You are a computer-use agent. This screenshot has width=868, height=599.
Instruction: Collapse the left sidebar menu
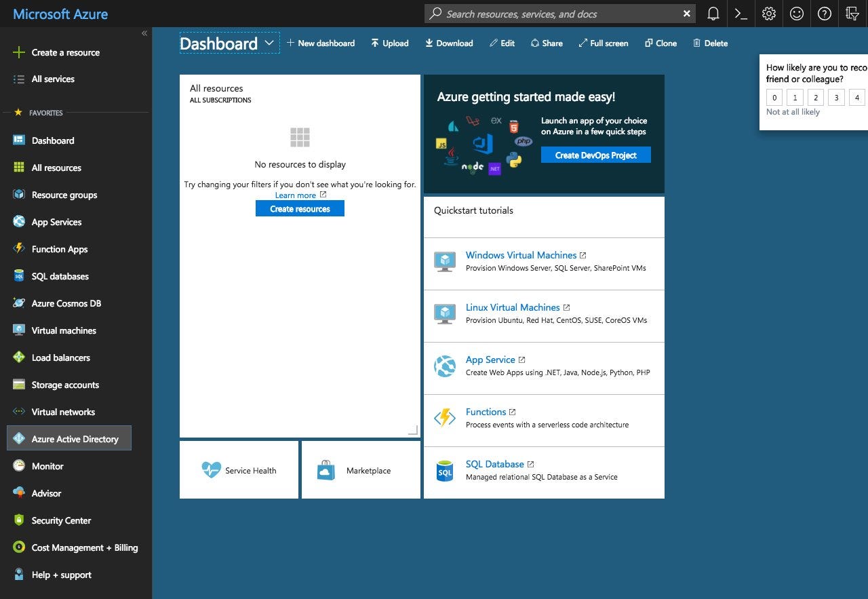point(144,33)
